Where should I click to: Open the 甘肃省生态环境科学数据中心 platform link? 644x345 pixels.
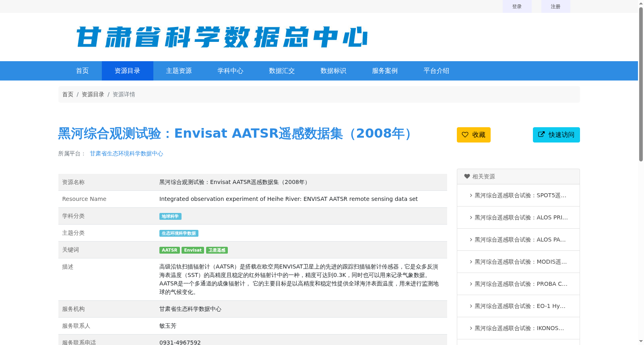(126, 153)
